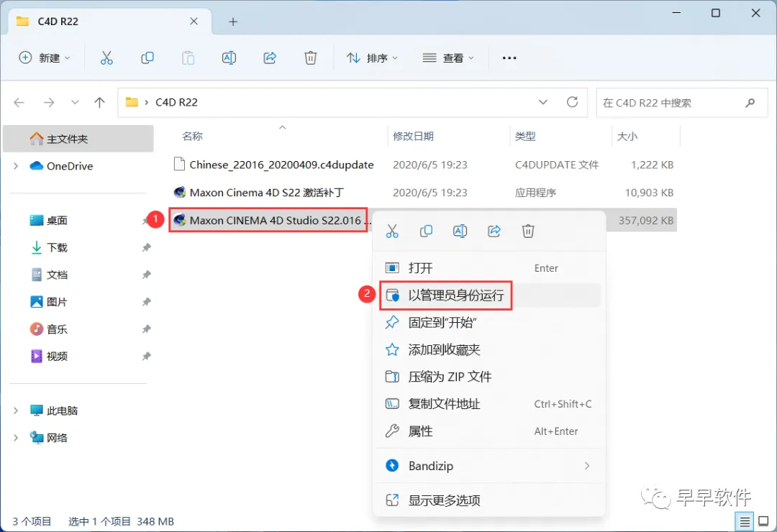Click the Cut icon in the toolbar
The height and width of the screenshot is (532, 777).
tap(106, 58)
